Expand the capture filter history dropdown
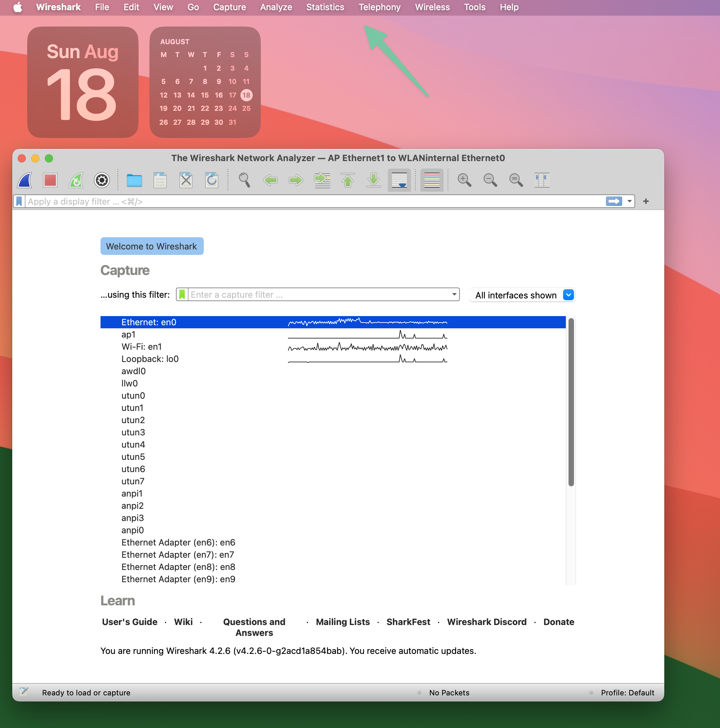This screenshot has width=720, height=728. pos(454,294)
